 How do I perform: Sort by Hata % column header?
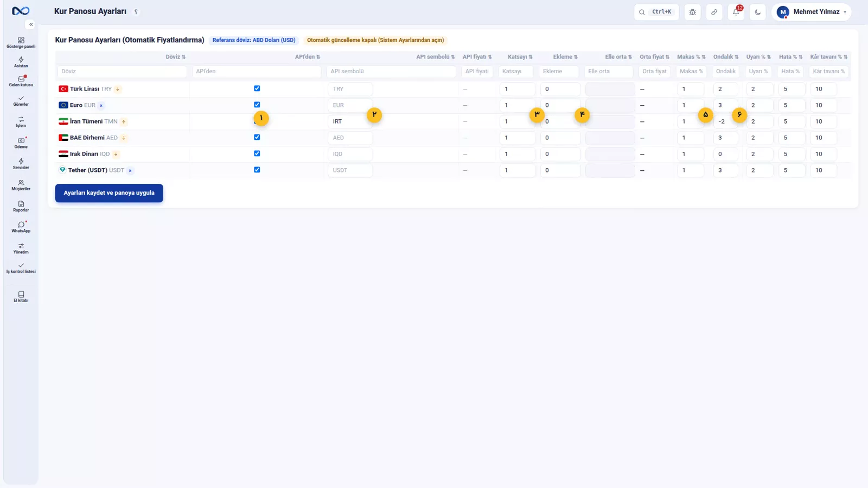[790, 57]
